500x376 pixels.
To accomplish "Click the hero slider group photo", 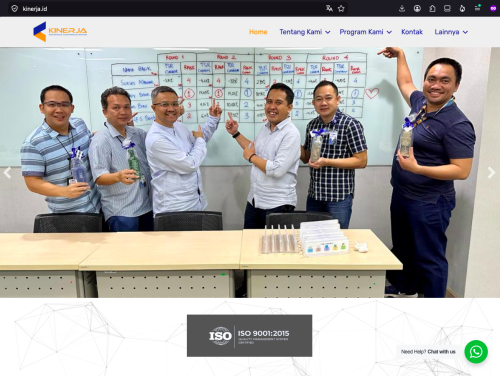I will (x=250, y=172).
